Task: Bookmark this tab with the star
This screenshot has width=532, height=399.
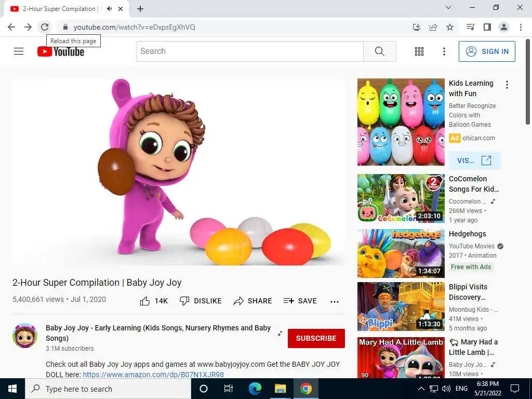Action: click(x=450, y=27)
